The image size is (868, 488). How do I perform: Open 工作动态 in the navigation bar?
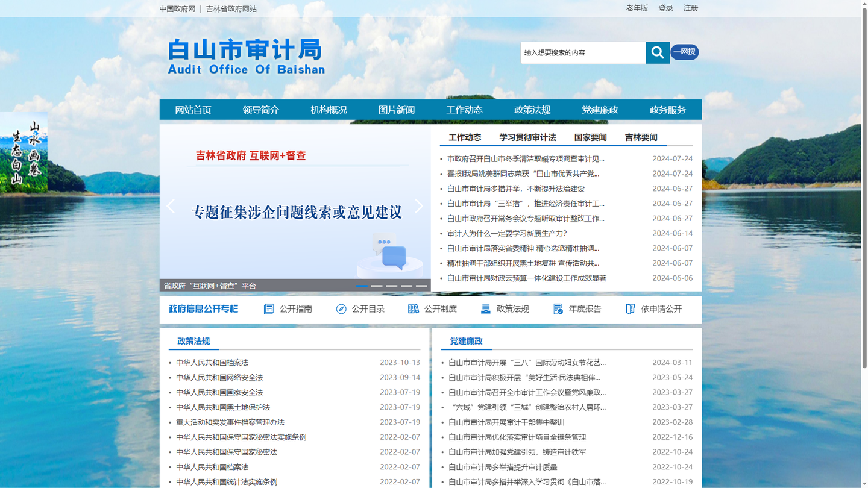coord(464,110)
